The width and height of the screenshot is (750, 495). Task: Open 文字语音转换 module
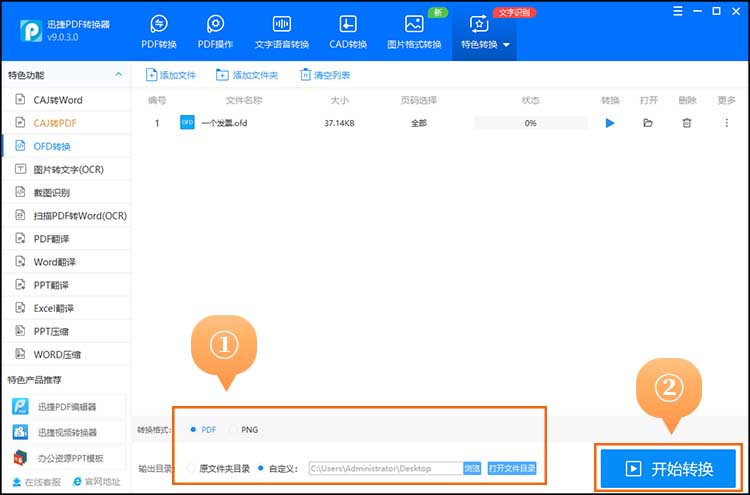coord(282,32)
